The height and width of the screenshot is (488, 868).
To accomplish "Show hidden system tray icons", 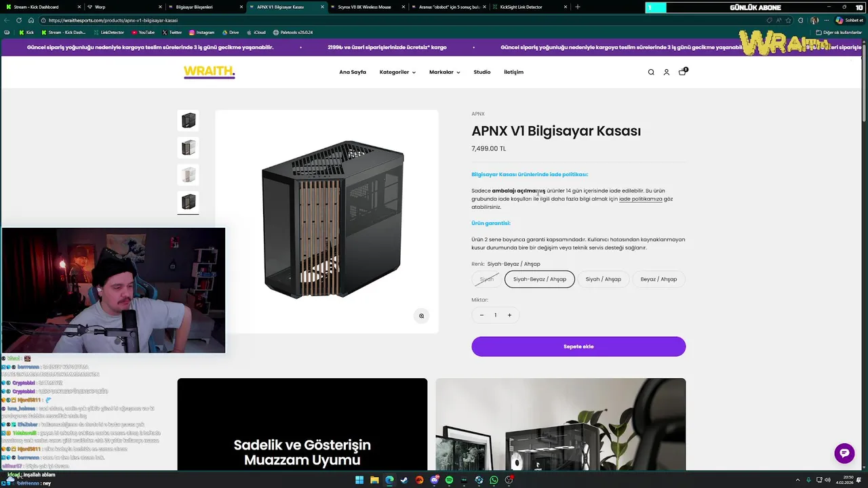I will [797, 480].
